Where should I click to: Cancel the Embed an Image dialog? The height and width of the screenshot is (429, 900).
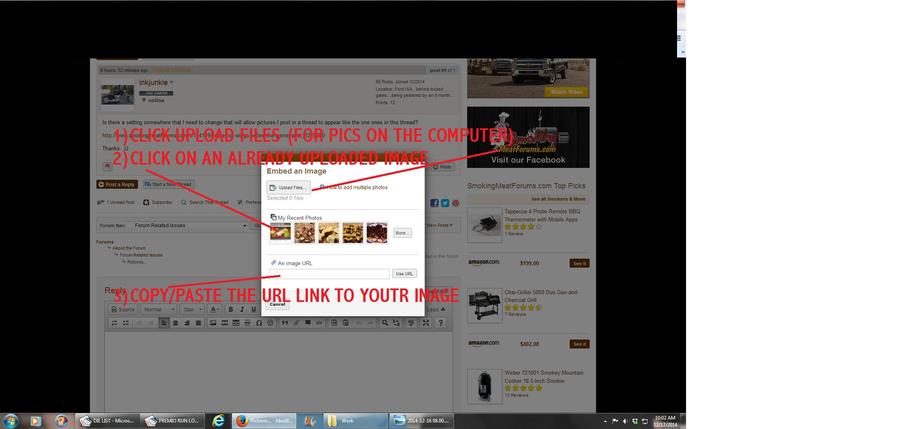(277, 304)
